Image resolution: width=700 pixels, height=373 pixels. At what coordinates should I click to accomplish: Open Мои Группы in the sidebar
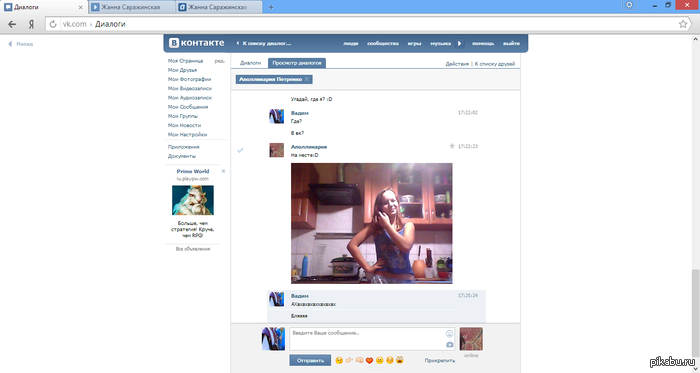(183, 116)
